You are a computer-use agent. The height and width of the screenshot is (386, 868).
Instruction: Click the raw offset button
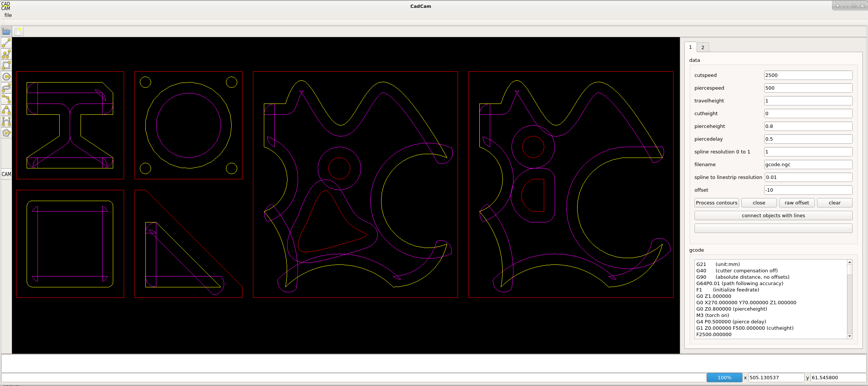[797, 203]
